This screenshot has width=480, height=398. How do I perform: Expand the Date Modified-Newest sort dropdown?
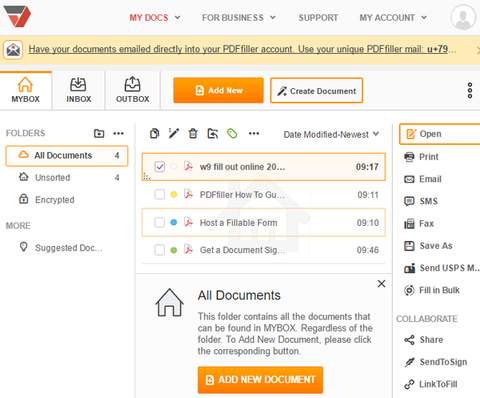[331, 134]
